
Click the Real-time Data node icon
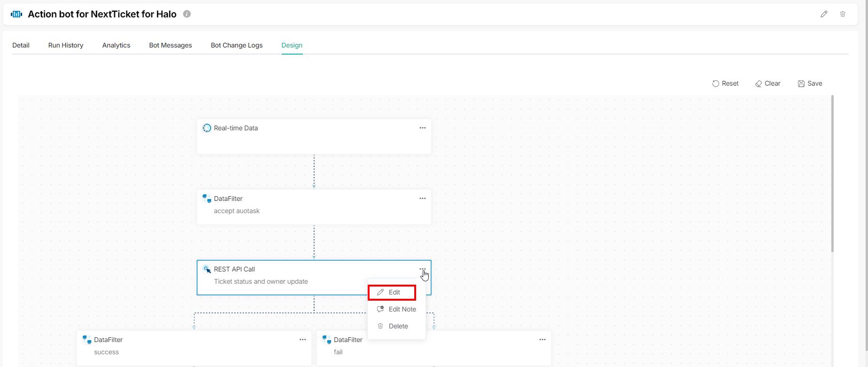(206, 128)
